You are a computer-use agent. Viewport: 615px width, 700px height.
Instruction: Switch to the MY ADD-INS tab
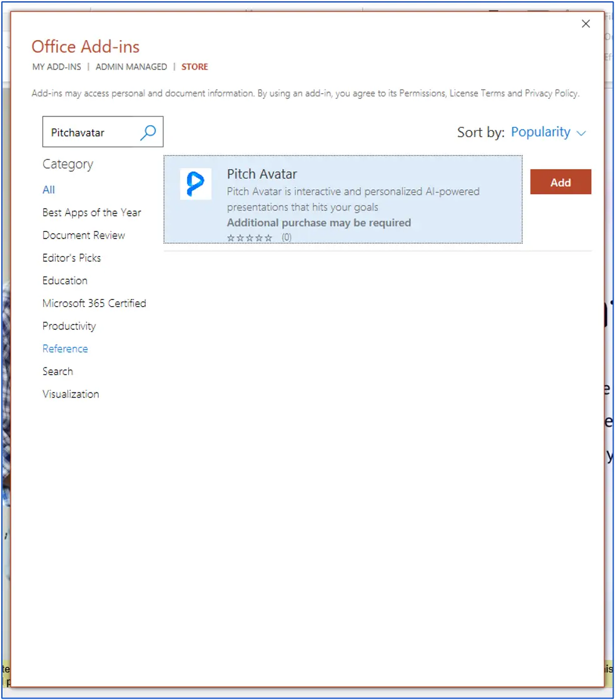point(57,67)
